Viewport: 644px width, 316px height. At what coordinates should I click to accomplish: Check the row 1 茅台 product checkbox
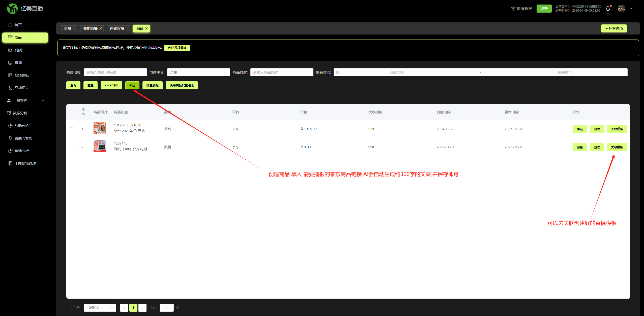coord(72,129)
